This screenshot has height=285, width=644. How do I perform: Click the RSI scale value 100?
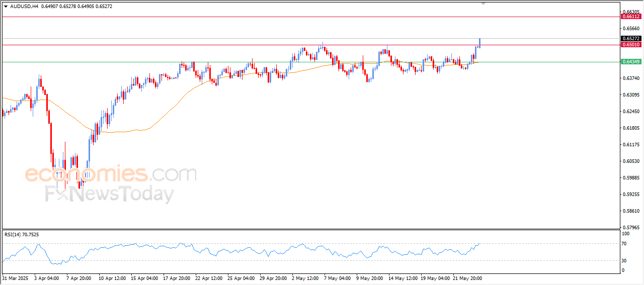[x=626, y=234]
